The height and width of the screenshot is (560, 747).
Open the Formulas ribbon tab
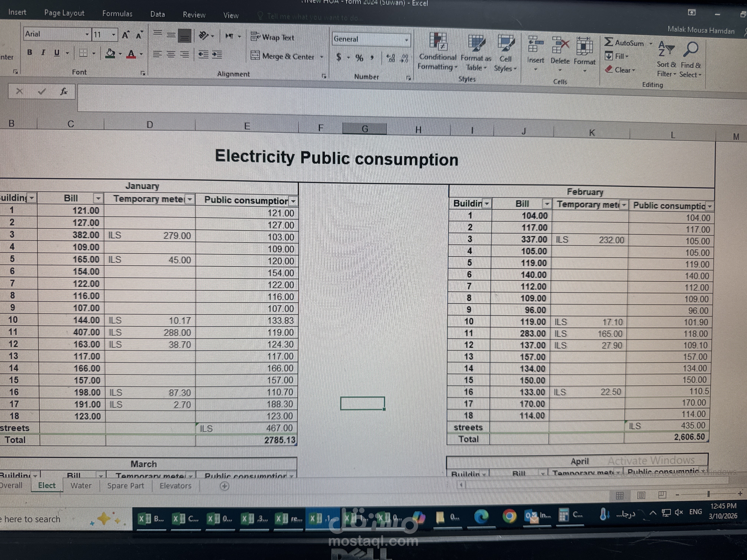pyautogui.click(x=117, y=14)
